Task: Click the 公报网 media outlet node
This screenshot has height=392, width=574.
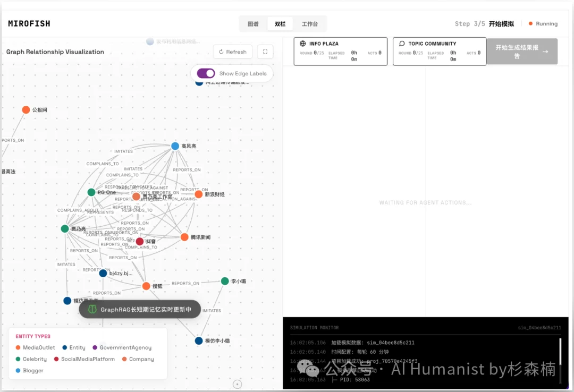Action: [26, 110]
